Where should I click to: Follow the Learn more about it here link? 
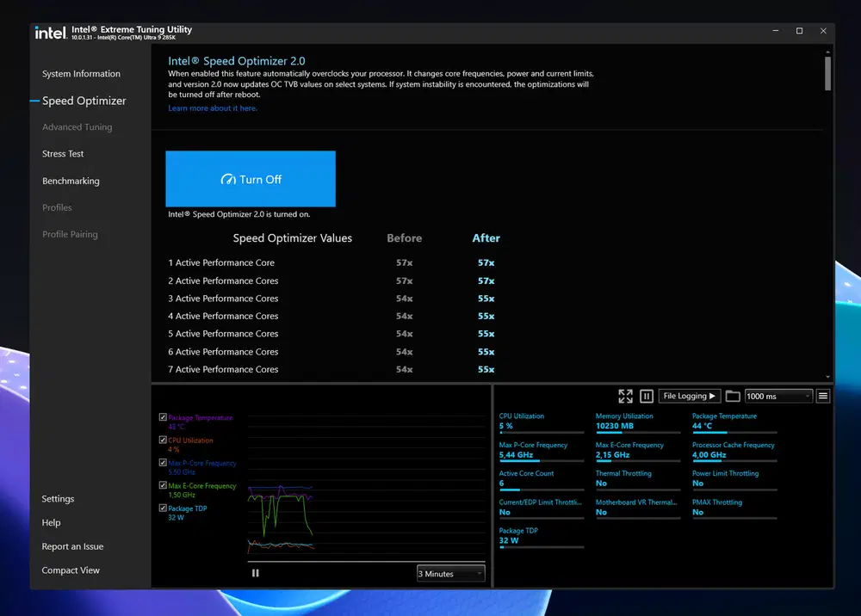213,108
